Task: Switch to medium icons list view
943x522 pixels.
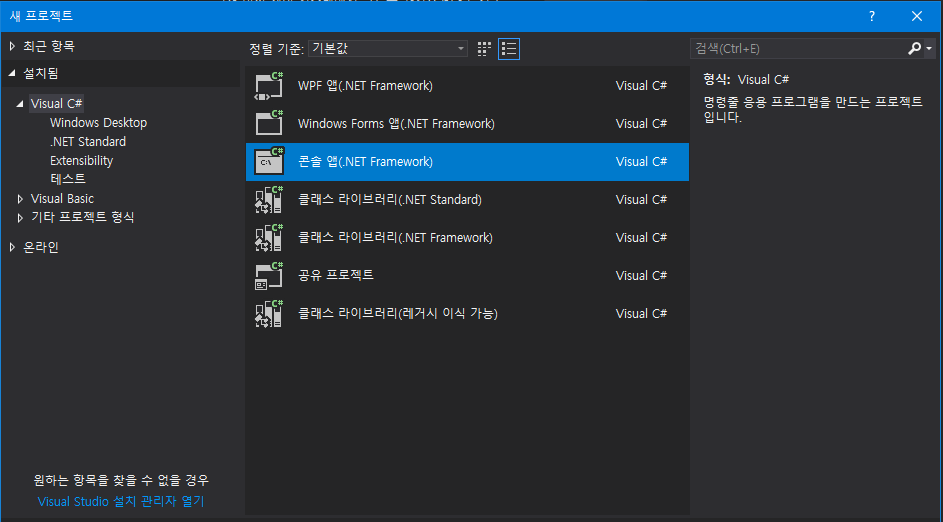Action: tap(509, 49)
